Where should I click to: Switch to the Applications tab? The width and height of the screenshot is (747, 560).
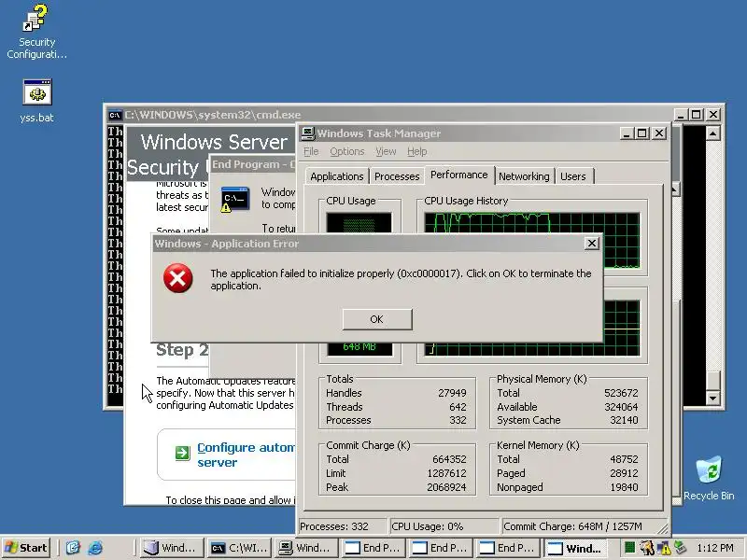point(337,176)
